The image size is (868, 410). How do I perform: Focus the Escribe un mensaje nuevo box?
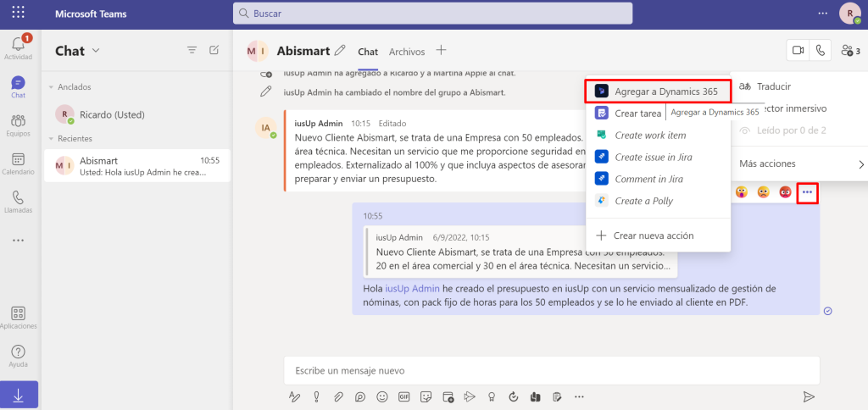click(551, 370)
